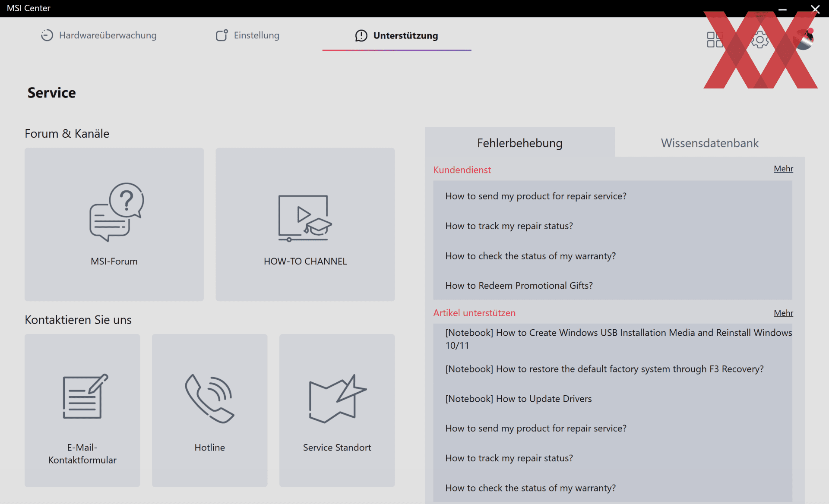The image size is (829, 504).
Task: Close the MSI Center window
Action: (815, 9)
